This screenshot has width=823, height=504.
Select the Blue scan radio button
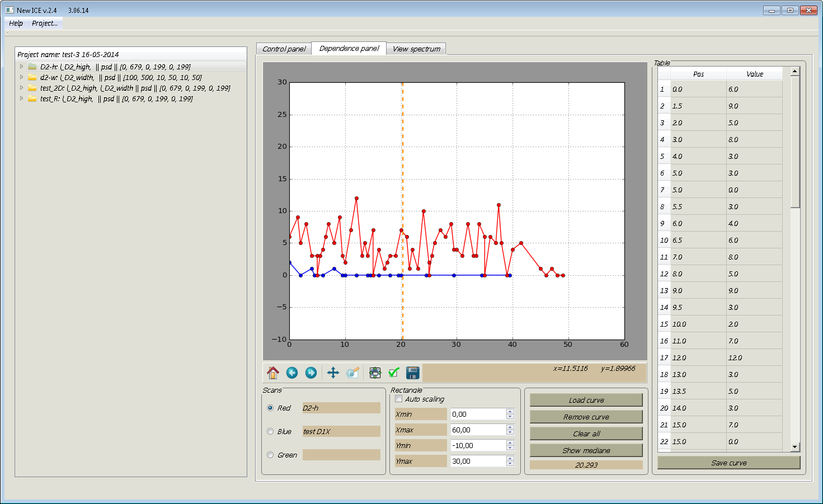coord(270,432)
